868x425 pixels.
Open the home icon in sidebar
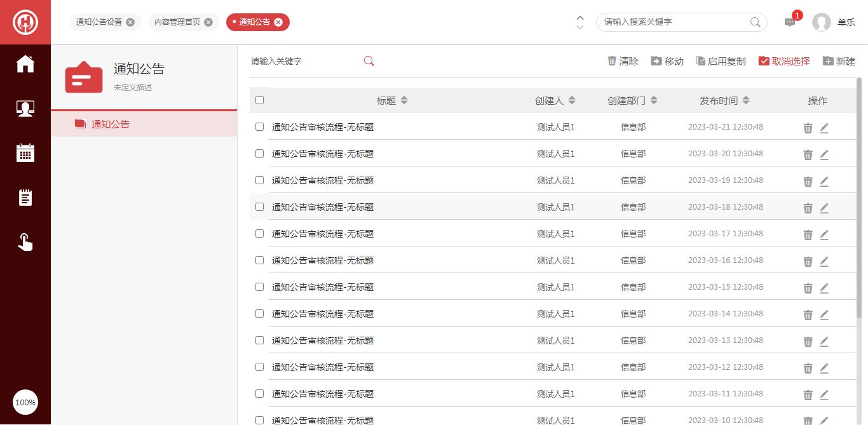25,64
